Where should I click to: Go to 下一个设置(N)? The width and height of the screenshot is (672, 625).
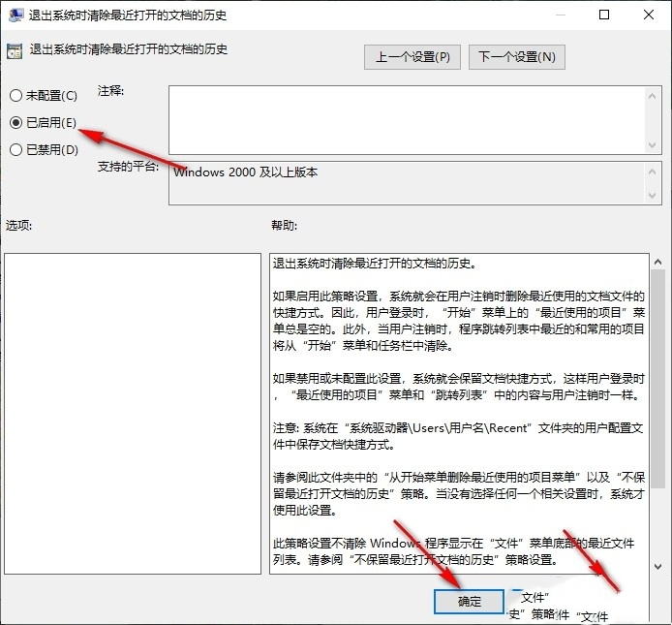coord(517,57)
